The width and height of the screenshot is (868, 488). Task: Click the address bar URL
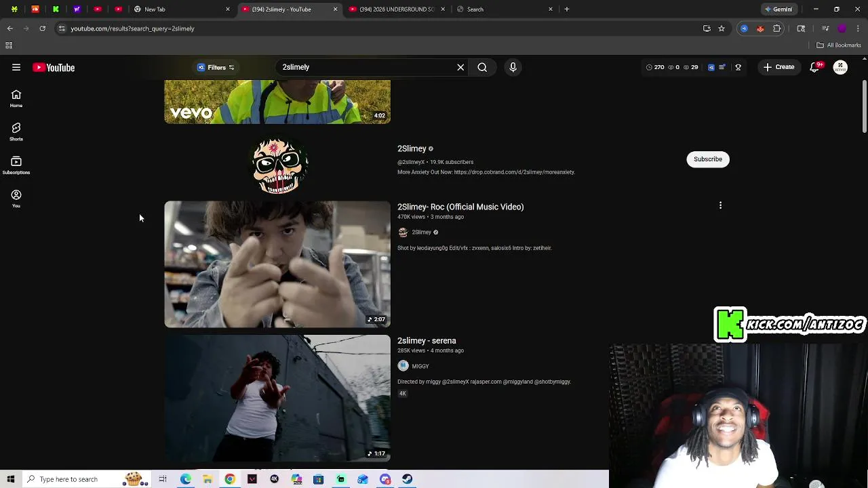tap(132, 28)
